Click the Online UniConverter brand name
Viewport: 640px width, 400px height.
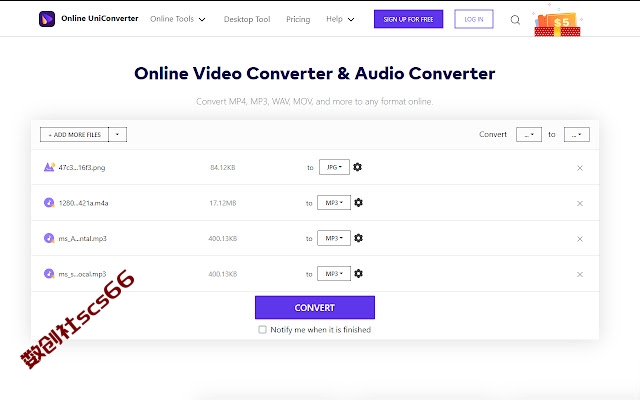(x=100, y=18)
